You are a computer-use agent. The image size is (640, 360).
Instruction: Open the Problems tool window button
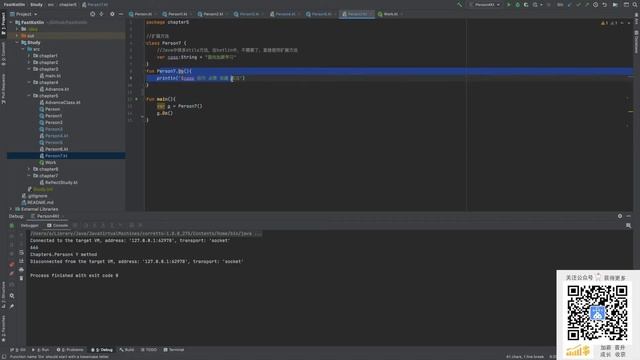(x=70, y=350)
